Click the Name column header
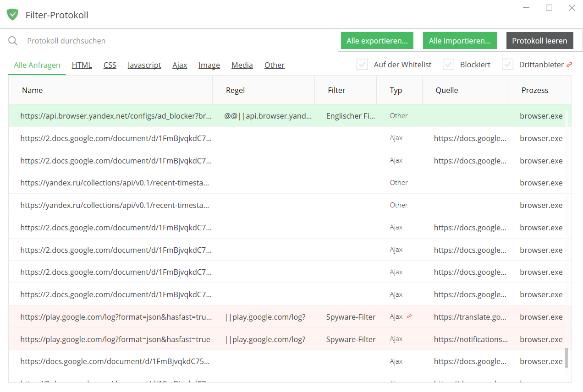The image size is (583, 392). [110, 90]
